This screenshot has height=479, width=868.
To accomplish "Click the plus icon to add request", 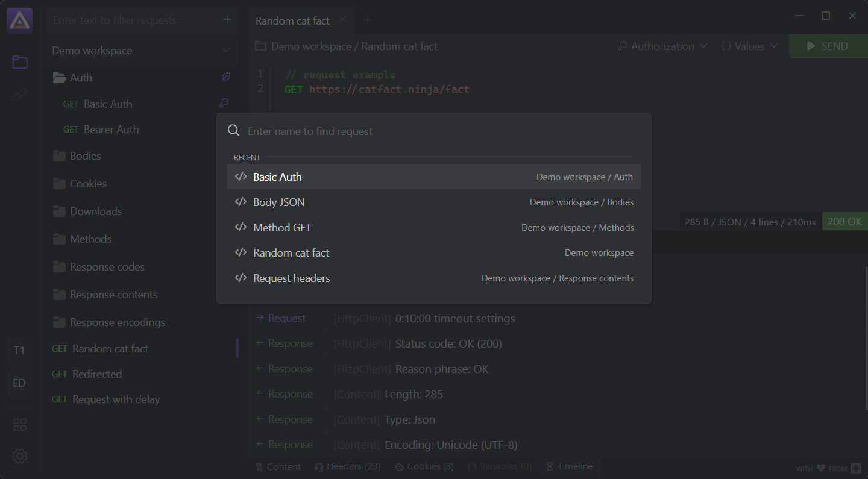I will click(227, 20).
